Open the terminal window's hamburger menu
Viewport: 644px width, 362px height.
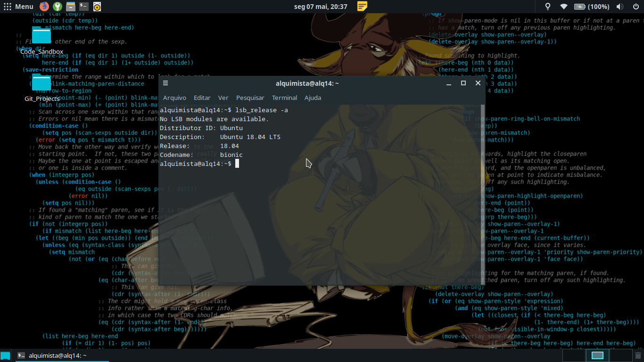[165, 83]
